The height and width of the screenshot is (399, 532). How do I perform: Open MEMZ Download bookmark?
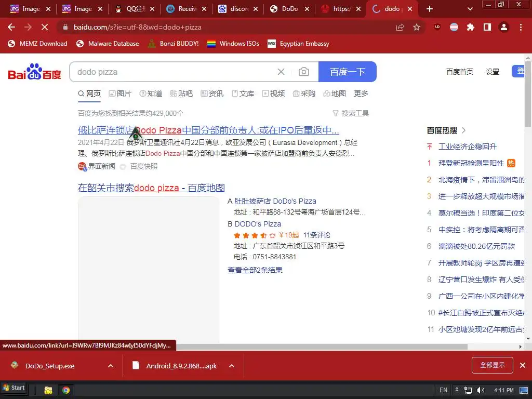point(37,44)
